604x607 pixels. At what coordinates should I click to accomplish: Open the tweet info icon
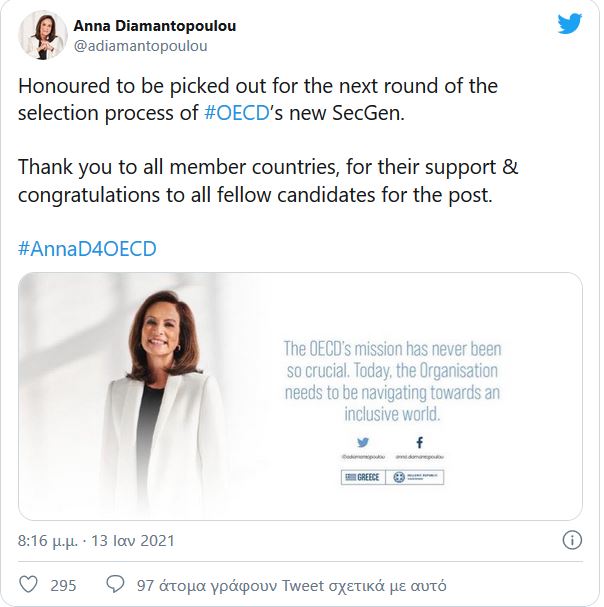click(x=572, y=541)
